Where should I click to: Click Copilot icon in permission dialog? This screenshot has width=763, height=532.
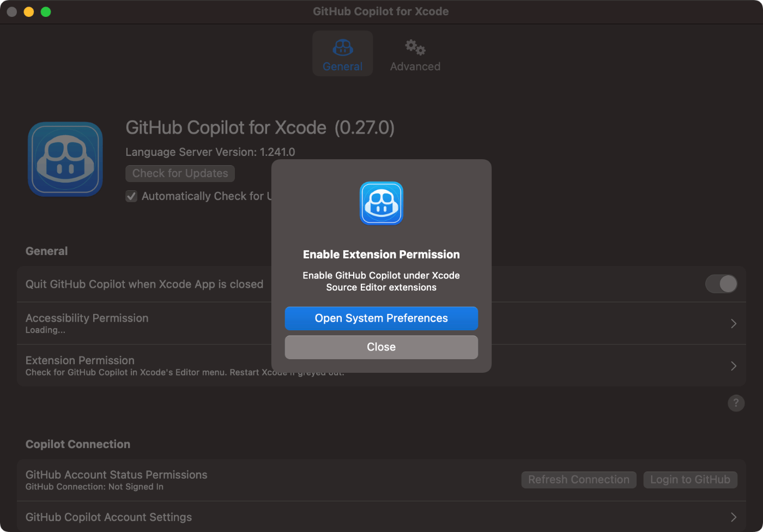tap(381, 203)
